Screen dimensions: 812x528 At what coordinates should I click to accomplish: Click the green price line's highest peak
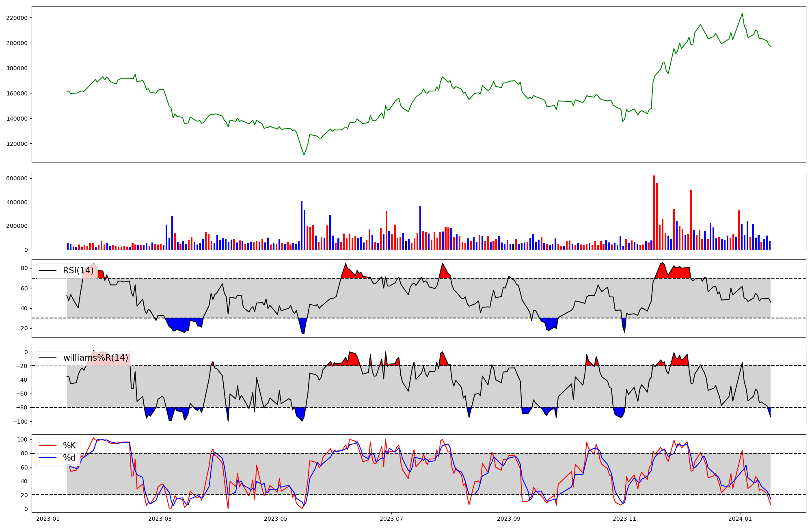[742, 13]
